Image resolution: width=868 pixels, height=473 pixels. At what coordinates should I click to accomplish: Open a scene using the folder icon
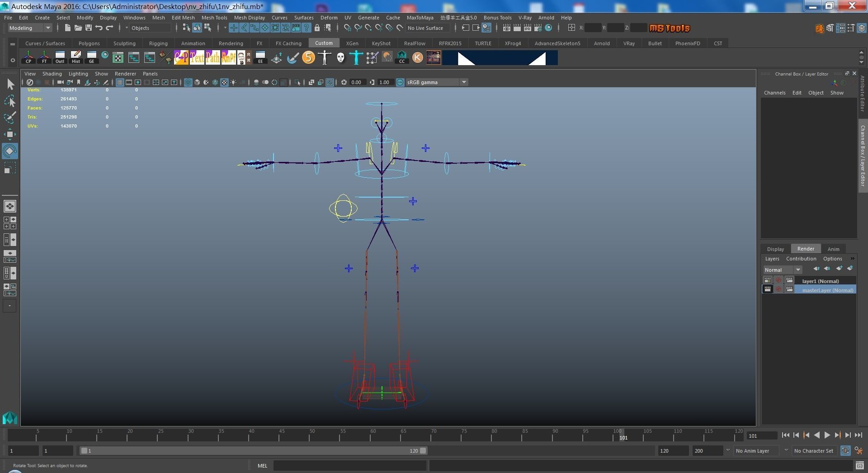pyautogui.click(x=78, y=28)
